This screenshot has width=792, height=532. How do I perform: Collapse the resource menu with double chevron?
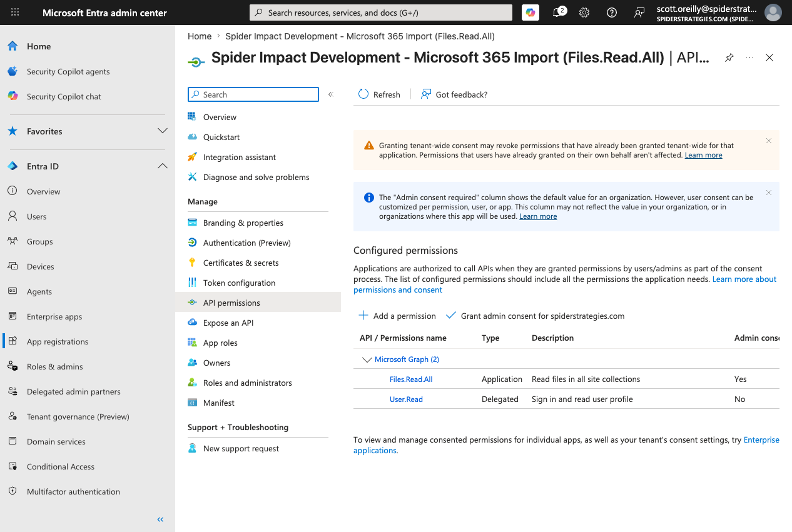pos(331,94)
